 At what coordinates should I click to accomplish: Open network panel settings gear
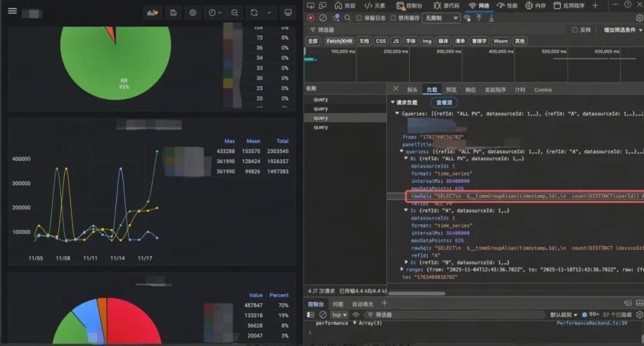(x=639, y=18)
